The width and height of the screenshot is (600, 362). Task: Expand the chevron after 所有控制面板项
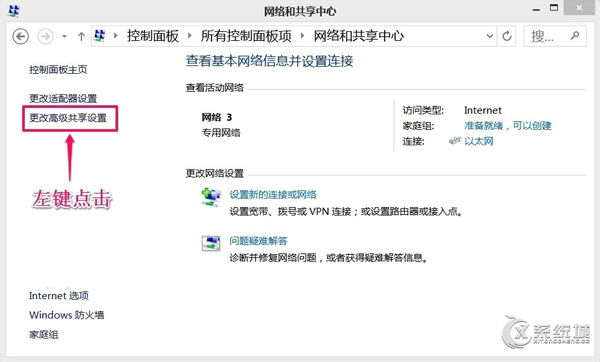(x=302, y=36)
